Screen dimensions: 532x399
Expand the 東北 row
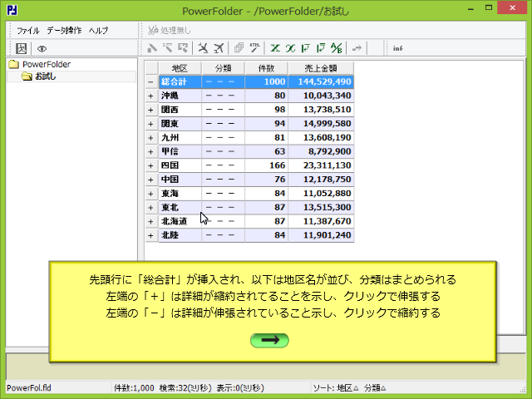coord(151,207)
